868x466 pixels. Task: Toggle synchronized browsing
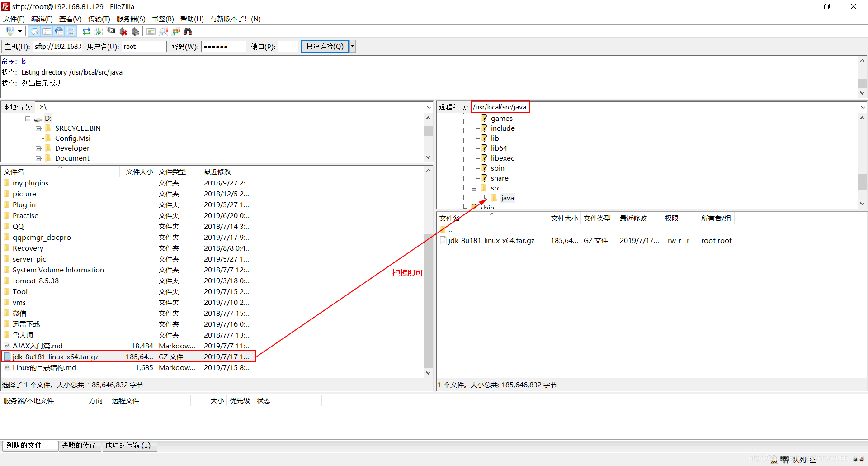(x=175, y=31)
